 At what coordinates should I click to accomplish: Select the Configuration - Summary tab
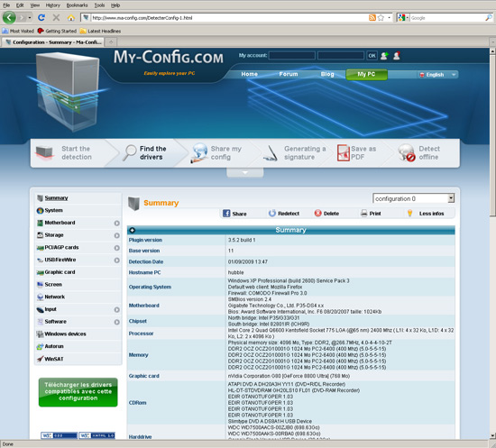click(x=52, y=42)
